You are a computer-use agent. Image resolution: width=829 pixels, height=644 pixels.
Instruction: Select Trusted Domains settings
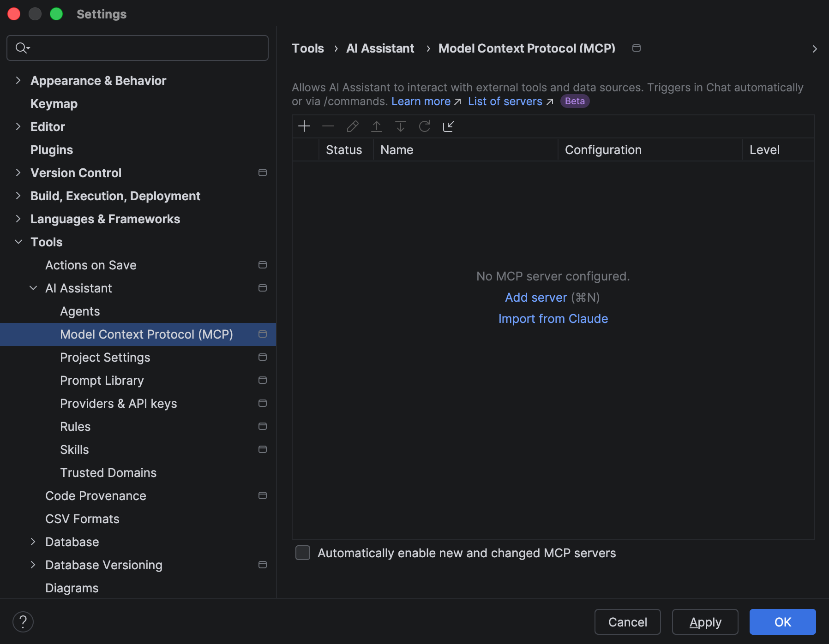pos(108,473)
